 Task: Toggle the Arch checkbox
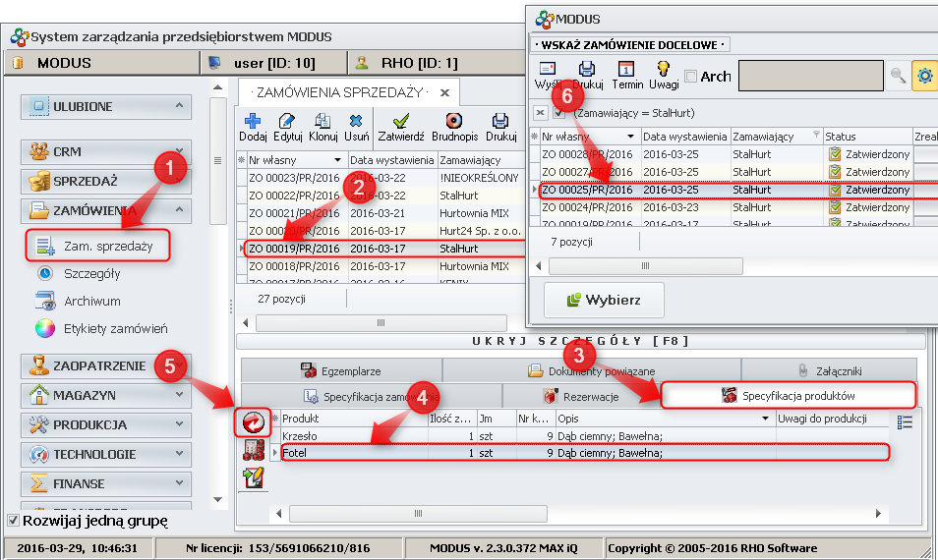pos(691,77)
